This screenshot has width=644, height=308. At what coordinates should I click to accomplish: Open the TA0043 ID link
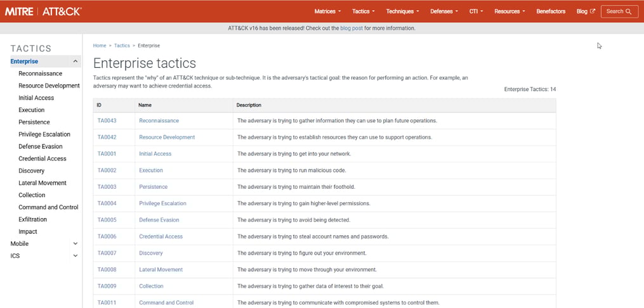click(x=107, y=120)
